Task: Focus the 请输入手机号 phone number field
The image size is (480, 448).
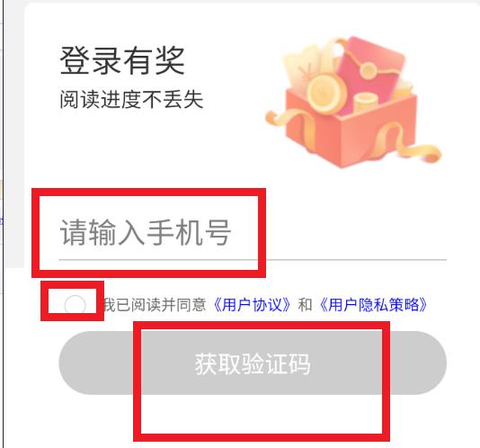Action: [253, 233]
